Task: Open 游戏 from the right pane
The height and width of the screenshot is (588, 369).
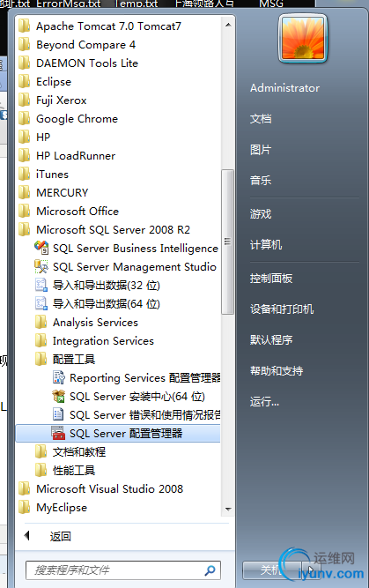Action: click(x=261, y=214)
